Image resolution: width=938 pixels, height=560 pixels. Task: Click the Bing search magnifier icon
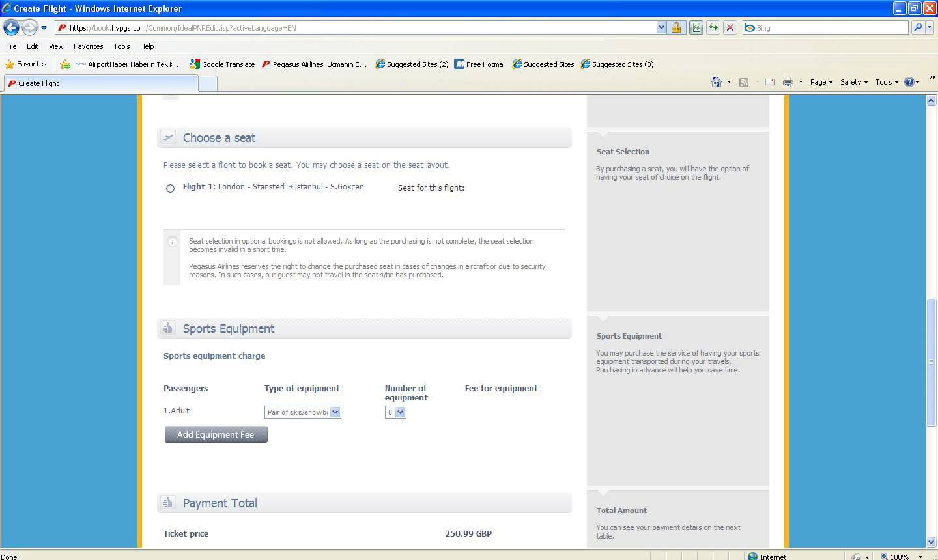pyautogui.click(x=918, y=27)
